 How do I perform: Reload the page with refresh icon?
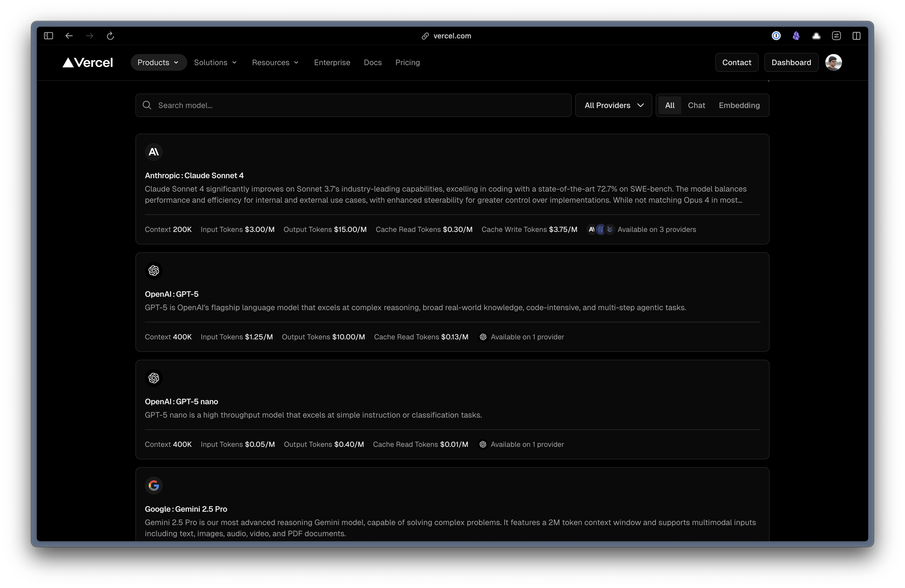tap(110, 36)
